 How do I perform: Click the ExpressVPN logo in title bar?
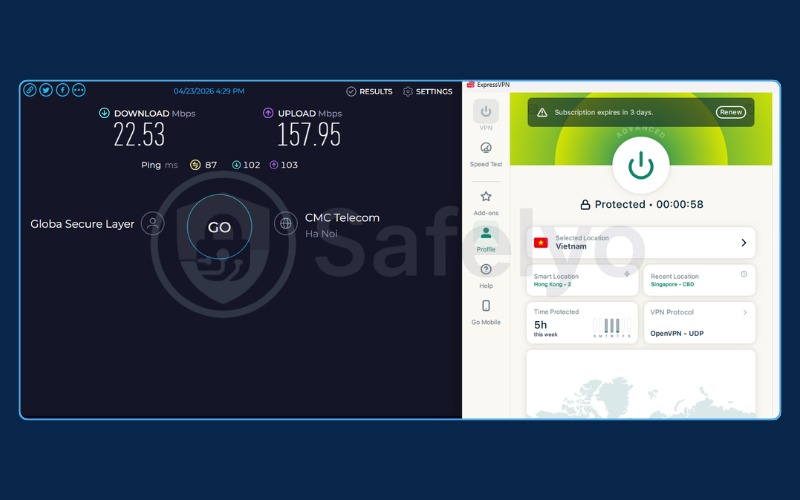tap(470, 85)
